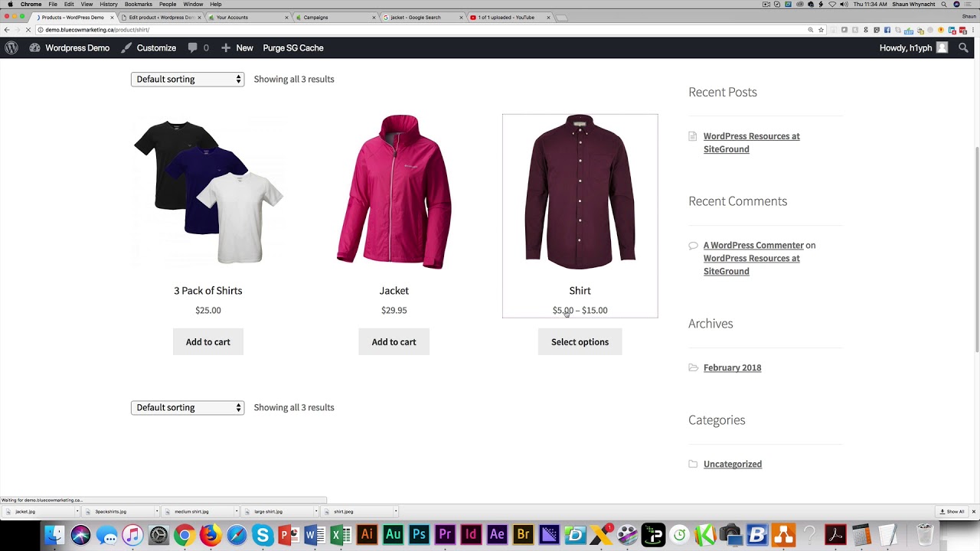Open the maroon Shirt product image
Screen dimensions: 980x551
(x=580, y=191)
